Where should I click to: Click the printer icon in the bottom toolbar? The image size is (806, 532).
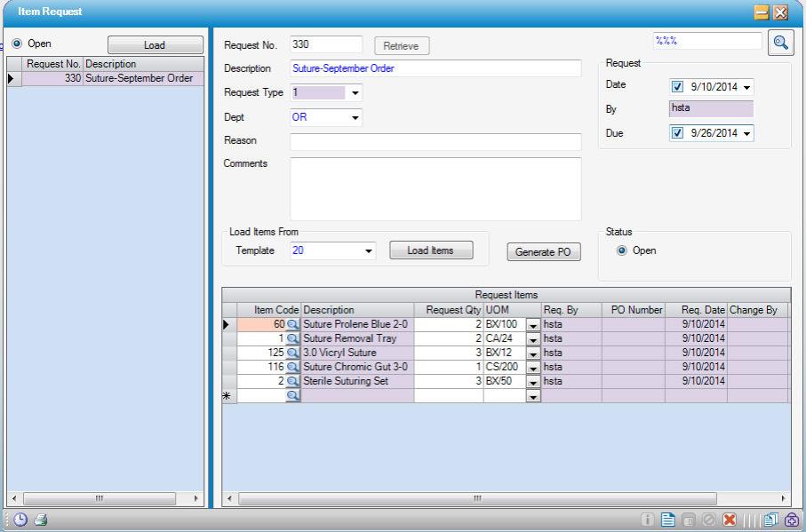[41, 521]
